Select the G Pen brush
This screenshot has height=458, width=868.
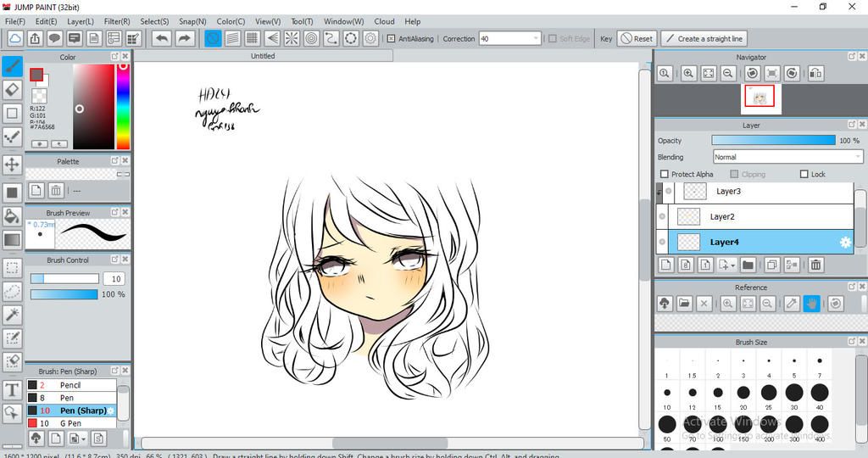[71, 423]
